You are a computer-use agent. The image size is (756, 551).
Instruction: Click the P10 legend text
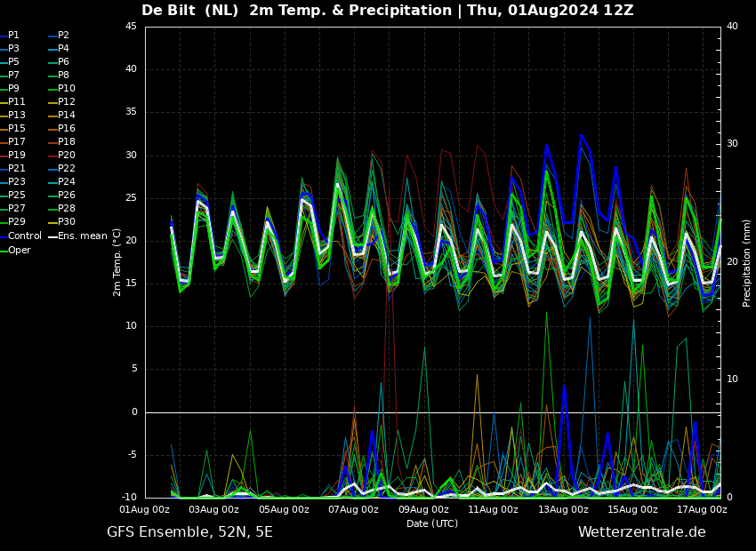pos(67,88)
